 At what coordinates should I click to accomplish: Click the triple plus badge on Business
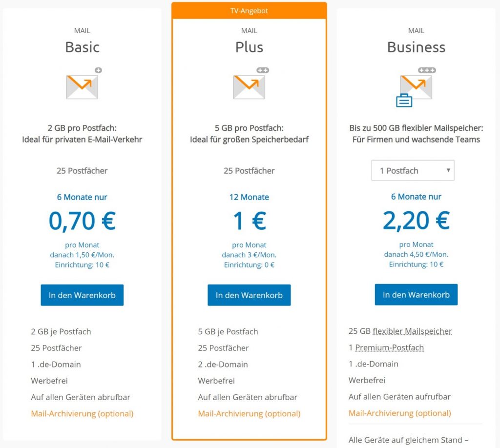pyautogui.click(x=427, y=70)
